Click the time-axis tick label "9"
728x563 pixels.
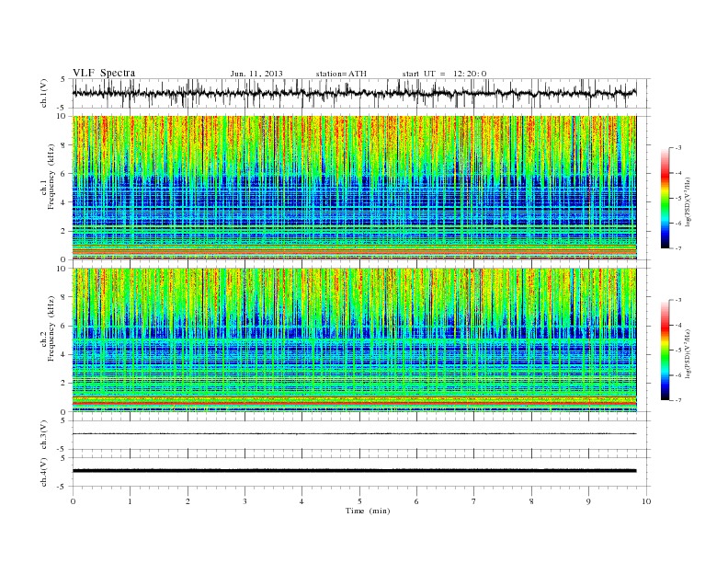coord(588,501)
